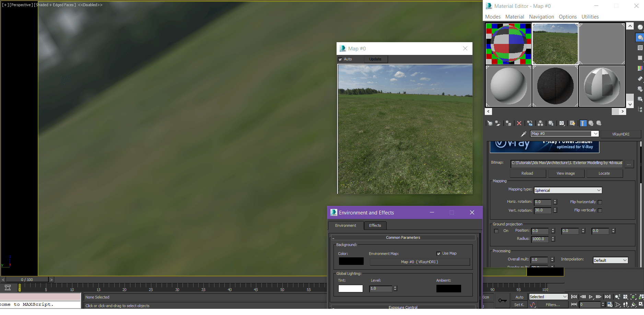Image resolution: width=644 pixels, height=315 pixels.
Task: Uncheck Use Map in Environment dialog
Action: point(438,254)
